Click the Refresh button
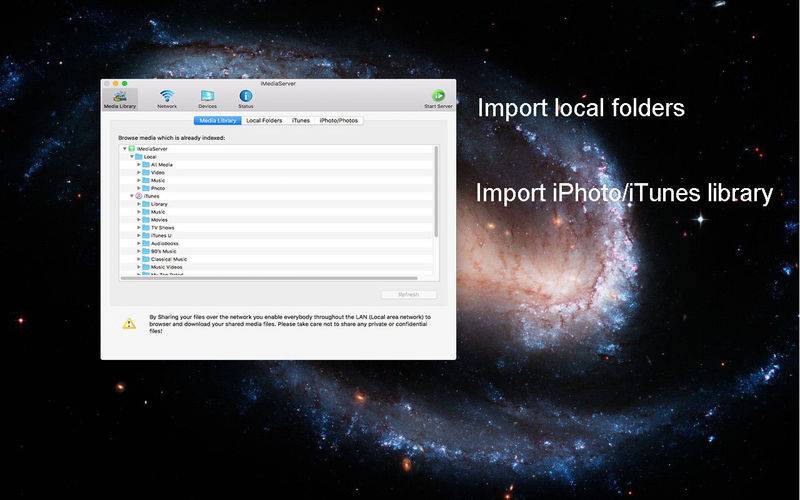Image resolution: width=800 pixels, height=500 pixels. pos(409,294)
